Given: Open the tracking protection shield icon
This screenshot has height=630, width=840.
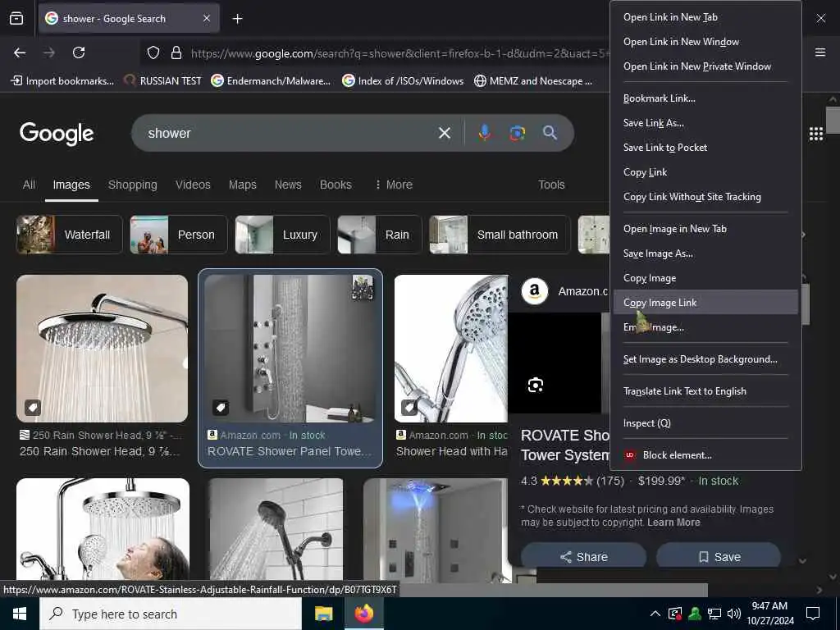Looking at the screenshot, I should tap(153, 52).
